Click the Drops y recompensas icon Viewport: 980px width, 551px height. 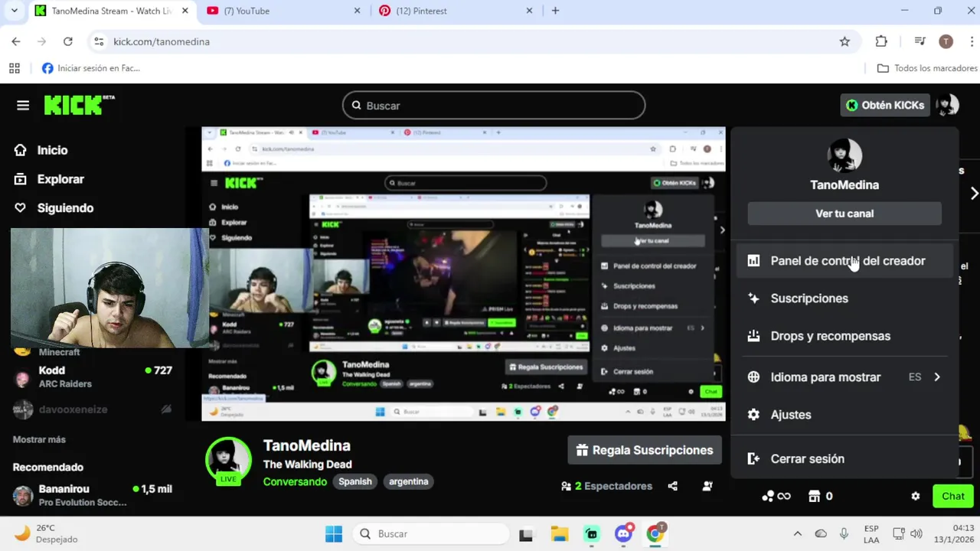tap(753, 336)
